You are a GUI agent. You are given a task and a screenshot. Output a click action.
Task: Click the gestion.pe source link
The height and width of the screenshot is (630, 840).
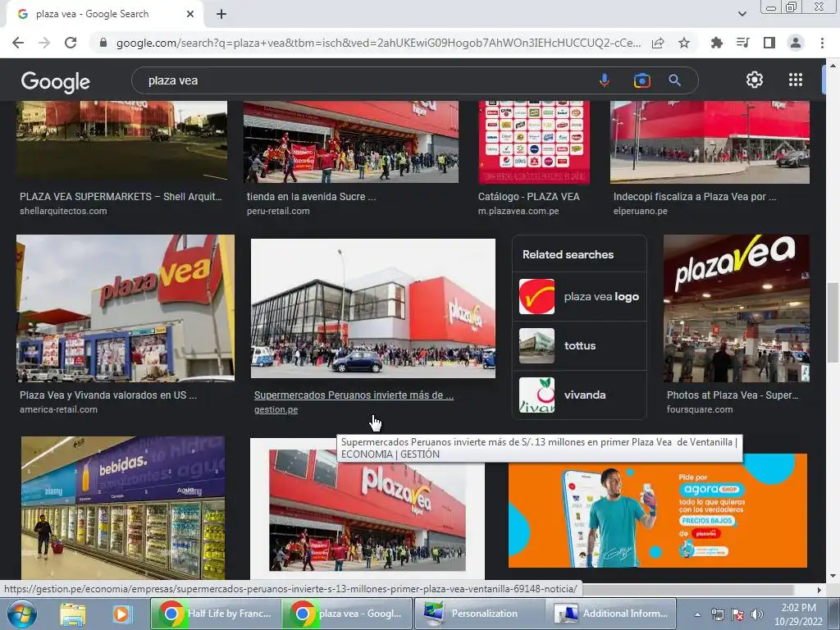(x=276, y=409)
